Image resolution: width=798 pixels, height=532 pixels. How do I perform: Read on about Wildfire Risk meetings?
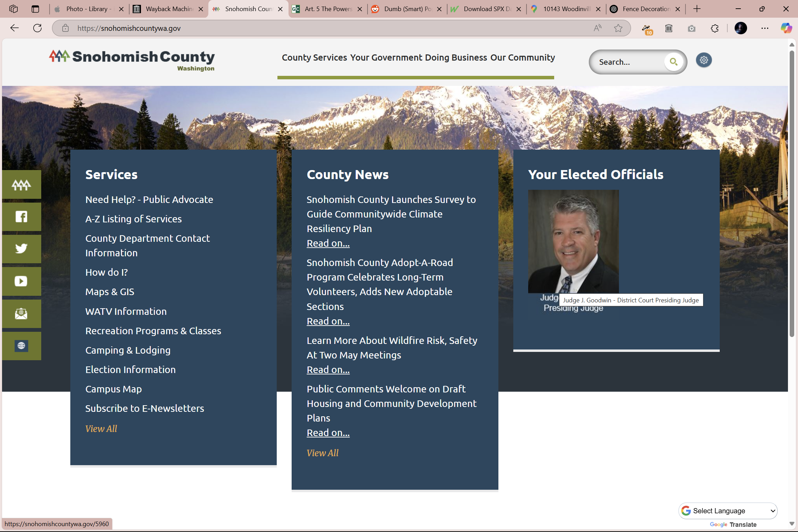click(x=328, y=370)
